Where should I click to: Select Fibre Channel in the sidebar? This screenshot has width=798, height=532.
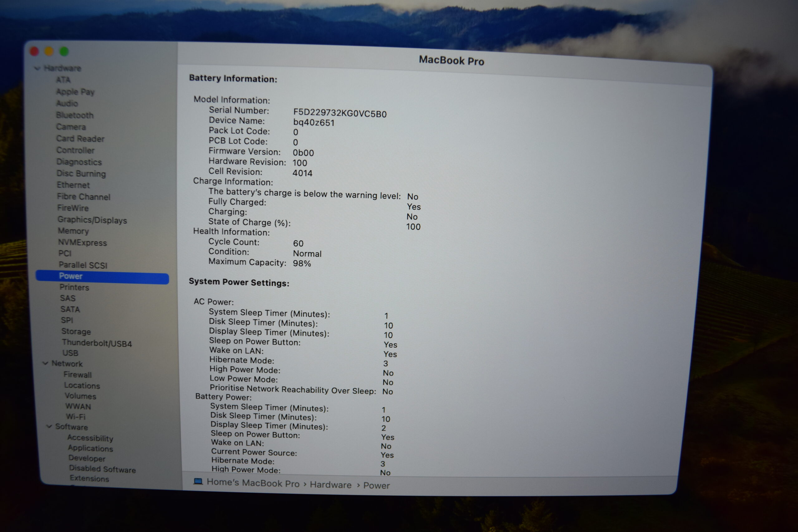(x=84, y=196)
